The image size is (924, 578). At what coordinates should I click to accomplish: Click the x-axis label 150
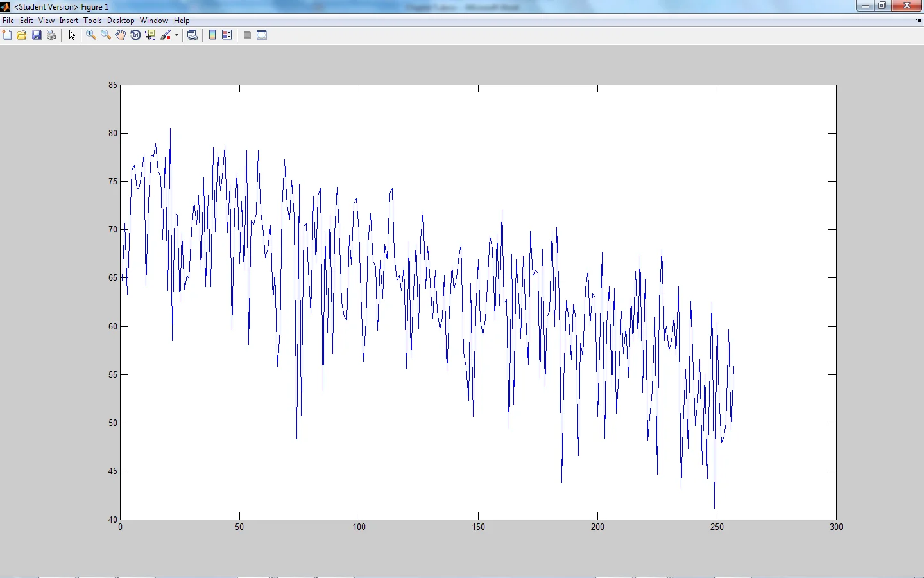coord(478,527)
